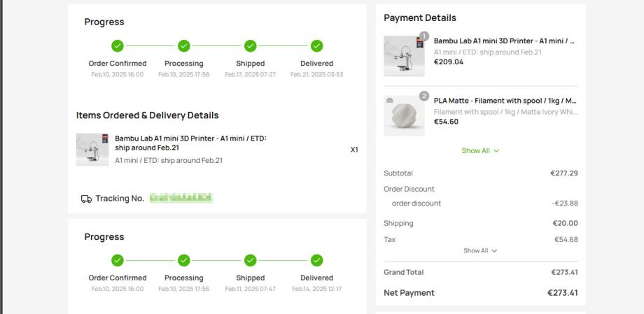The image size is (644, 314).
Task: Click second order's Processing checkmark icon
Action: pos(183,261)
